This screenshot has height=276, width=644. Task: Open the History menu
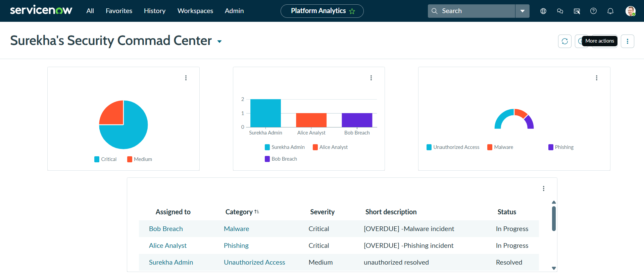[154, 11]
